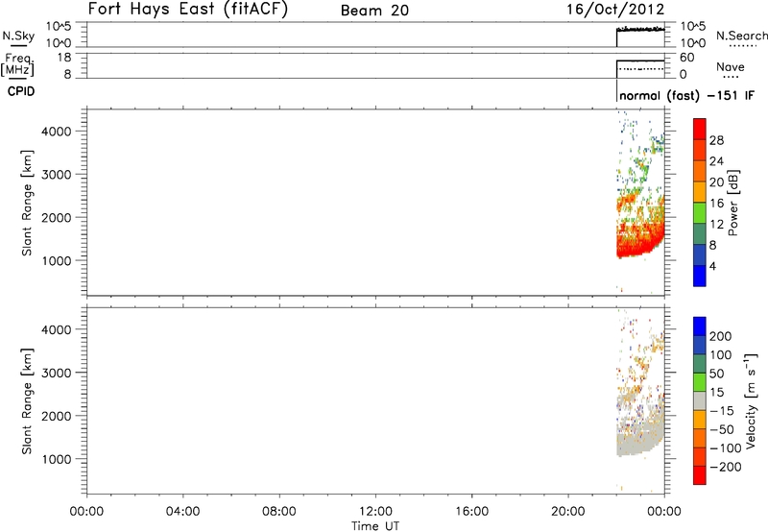The width and height of the screenshot is (768, 532).
Task: Click the 'N.Search' legend label
Action: (x=741, y=36)
